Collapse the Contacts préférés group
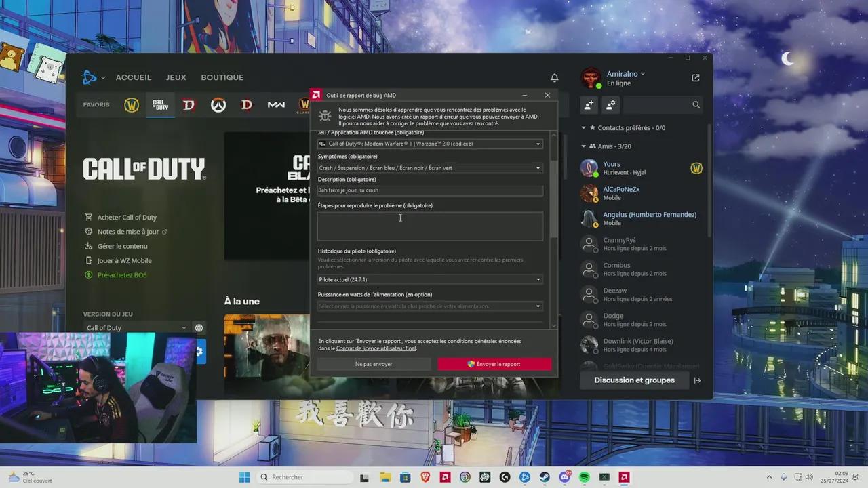Viewport: 868px width, 488px height. tap(623, 127)
